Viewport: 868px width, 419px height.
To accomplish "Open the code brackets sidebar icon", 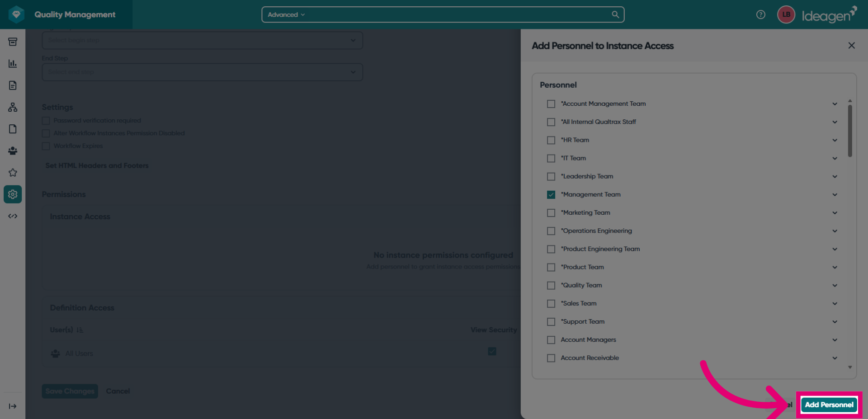I will pos(13,216).
